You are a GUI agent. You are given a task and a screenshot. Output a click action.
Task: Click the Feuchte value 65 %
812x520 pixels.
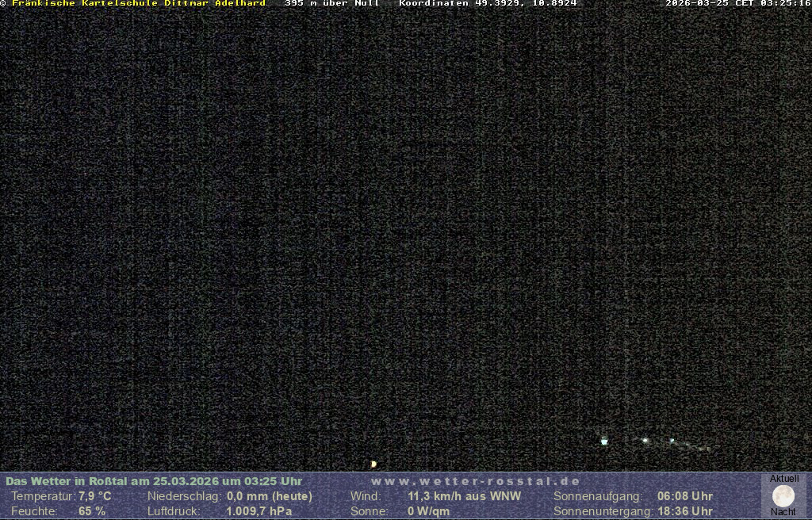(x=92, y=511)
